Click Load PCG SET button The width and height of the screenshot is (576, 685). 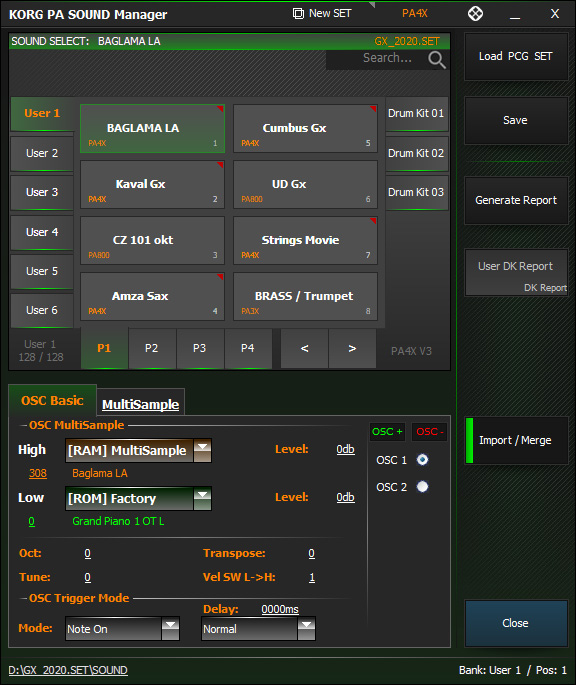point(516,56)
